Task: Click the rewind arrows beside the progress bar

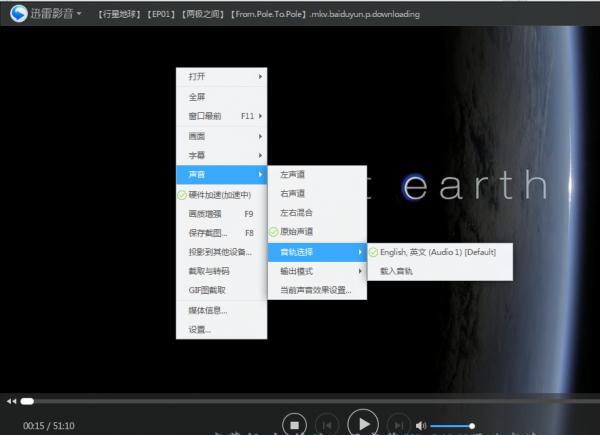Action: coord(11,401)
